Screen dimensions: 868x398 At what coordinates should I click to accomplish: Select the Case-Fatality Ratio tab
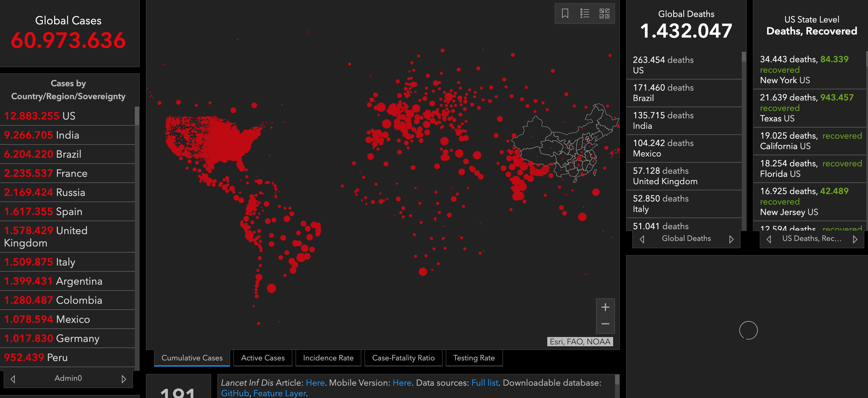tap(403, 358)
